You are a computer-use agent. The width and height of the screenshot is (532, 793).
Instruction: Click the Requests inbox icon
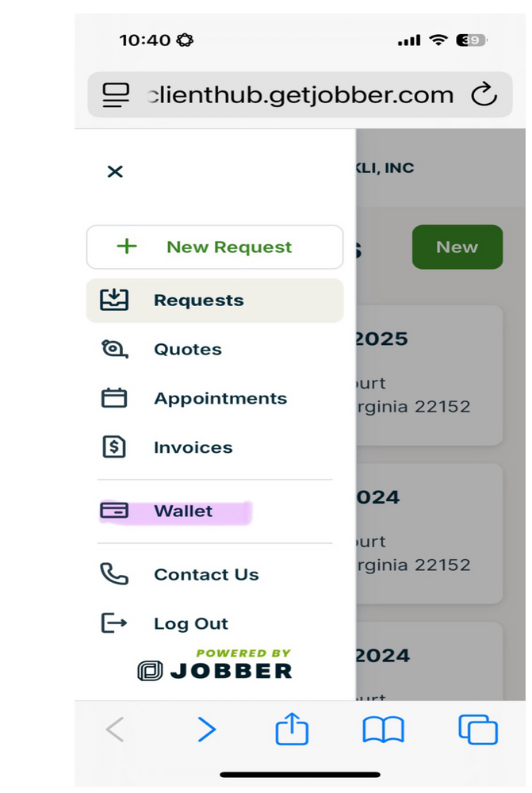point(114,300)
